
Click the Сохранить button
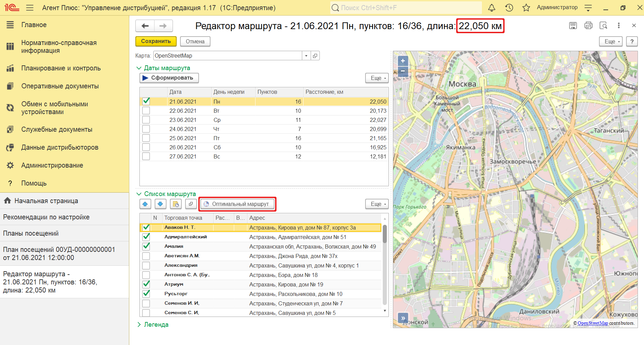point(156,41)
